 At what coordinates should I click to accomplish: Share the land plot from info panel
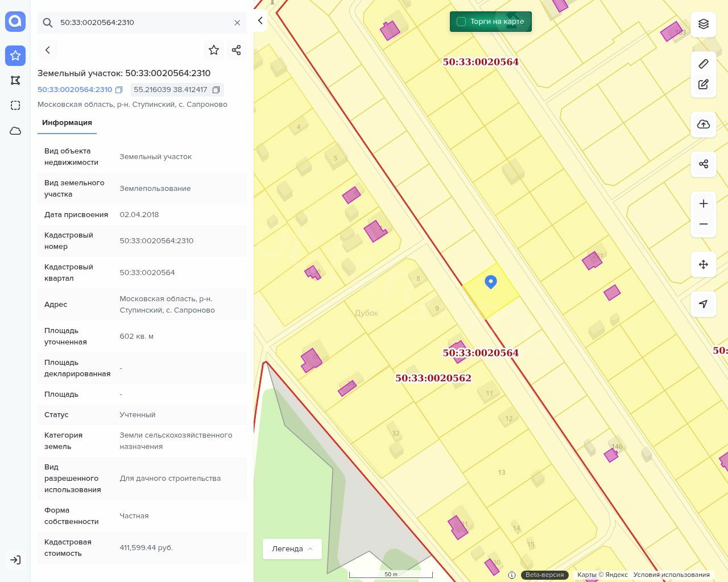pos(237,50)
